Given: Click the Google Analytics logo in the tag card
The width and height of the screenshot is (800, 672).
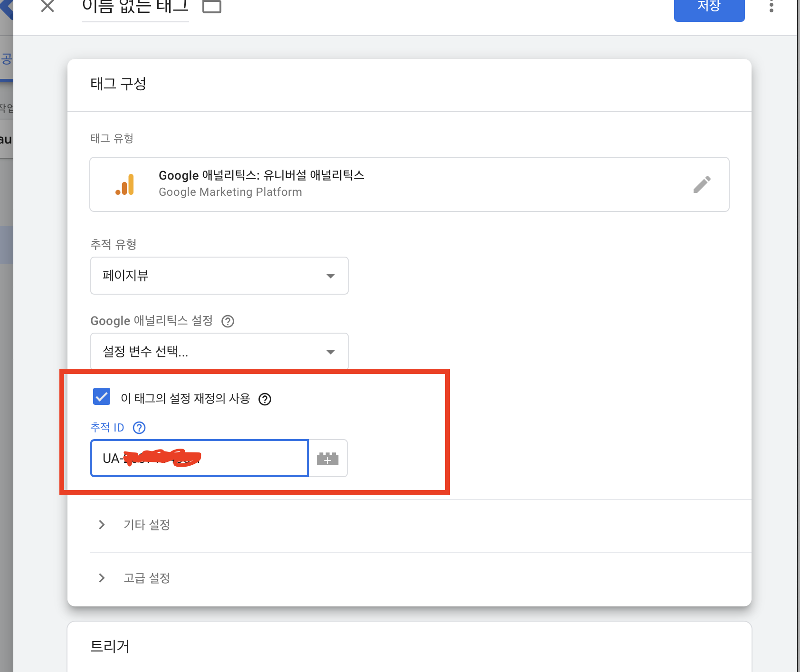Looking at the screenshot, I should point(124,184).
